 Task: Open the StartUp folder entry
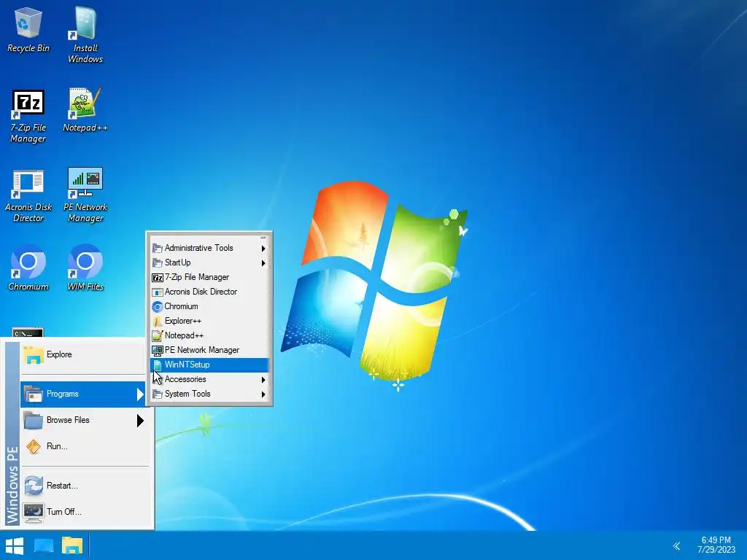[209, 262]
